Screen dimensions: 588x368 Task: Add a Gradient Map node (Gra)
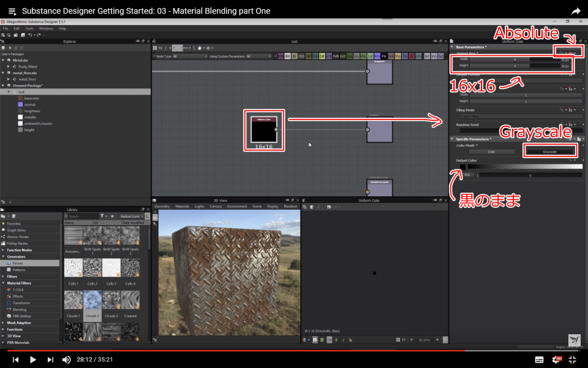click(x=350, y=56)
